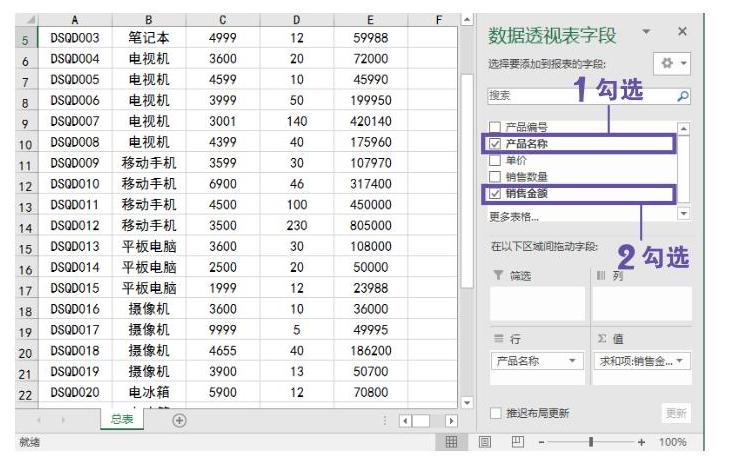Select column A header
The image size is (730, 471).
tap(74, 20)
